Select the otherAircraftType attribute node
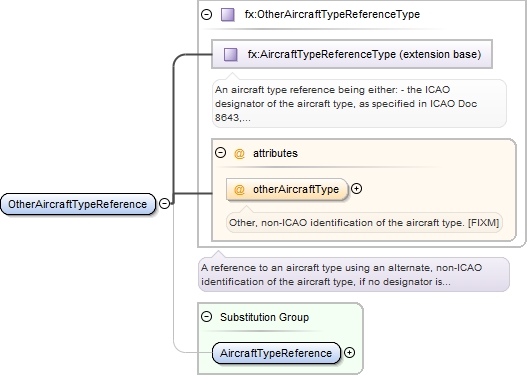This screenshot has height=376, width=528. (x=287, y=189)
